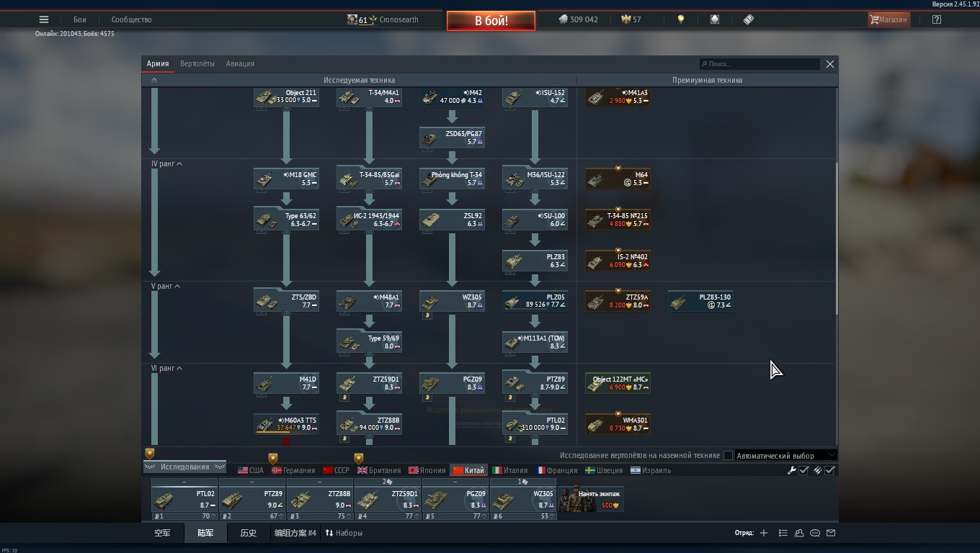Select the Phòng không T-34 vehicle
980x553 pixels.
pyautogui.click(x=452, y=179)
